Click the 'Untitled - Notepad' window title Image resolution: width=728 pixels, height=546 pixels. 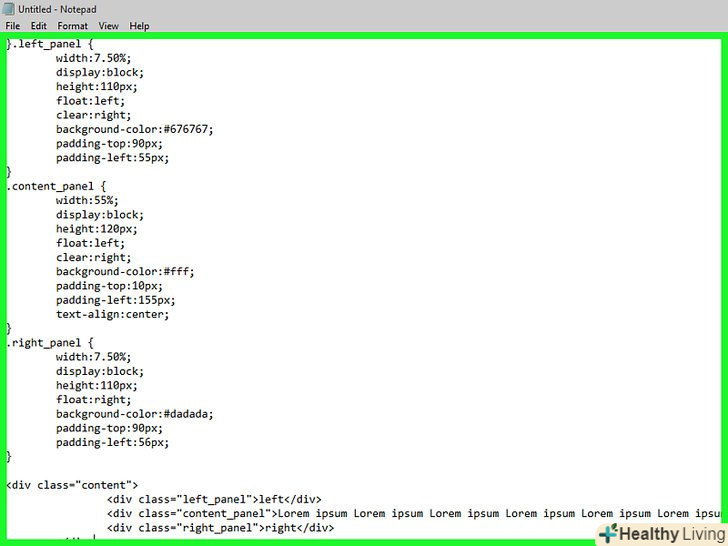(57, 9)
